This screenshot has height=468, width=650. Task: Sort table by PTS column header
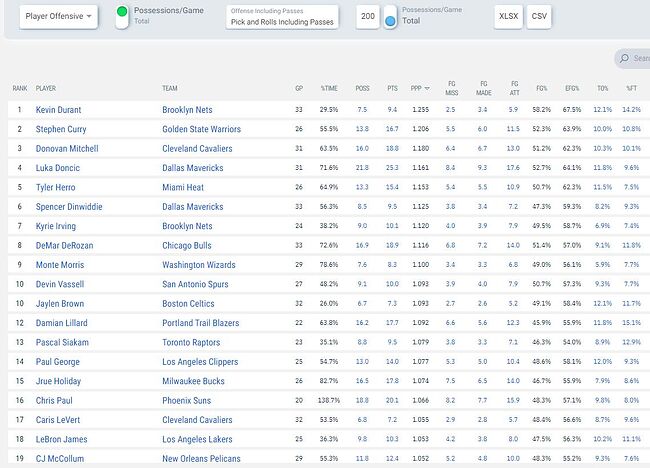393,88
